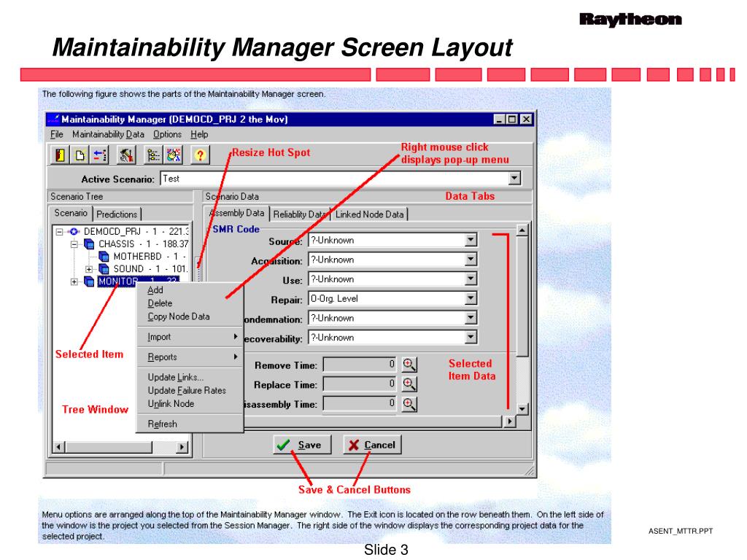Open the Maintainability Data menu

pos(108,134)
